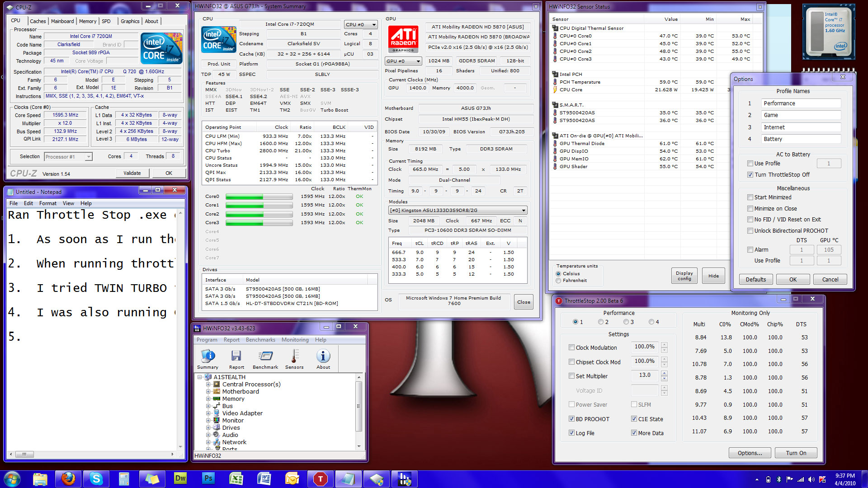
Task: Open the Monitoring menu in HWiNFO32
Action: pyautogui.click(x=295, y=340)
